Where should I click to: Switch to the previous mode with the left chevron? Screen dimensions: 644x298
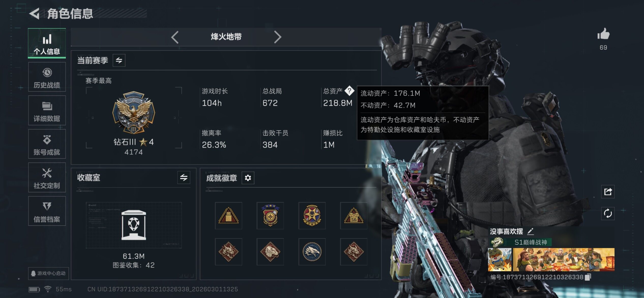pos(175,37)
